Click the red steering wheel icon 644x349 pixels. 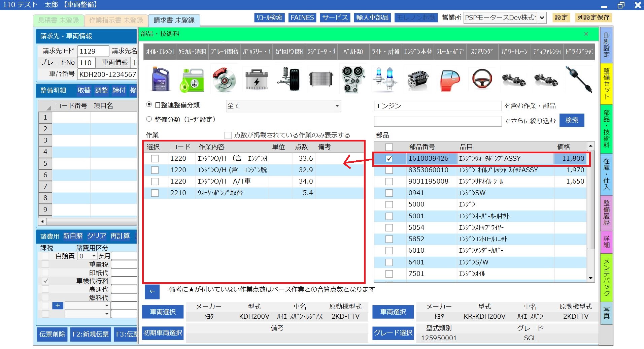pos(482,80)
